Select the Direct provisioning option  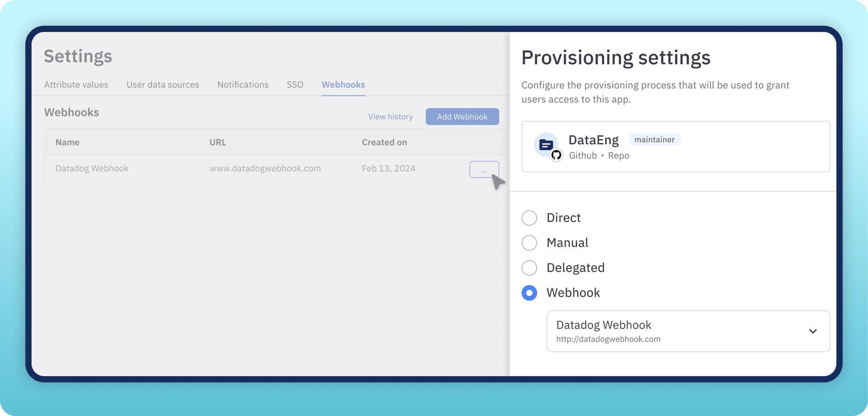[529, 218]
